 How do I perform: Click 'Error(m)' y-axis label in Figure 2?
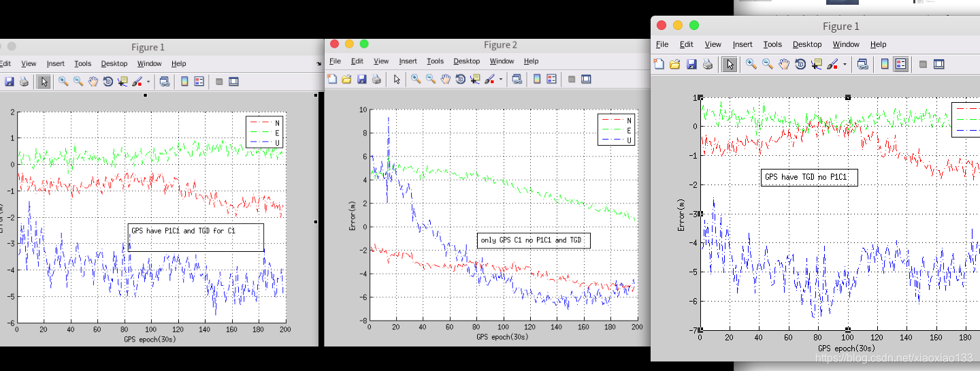tap(353, 216)
